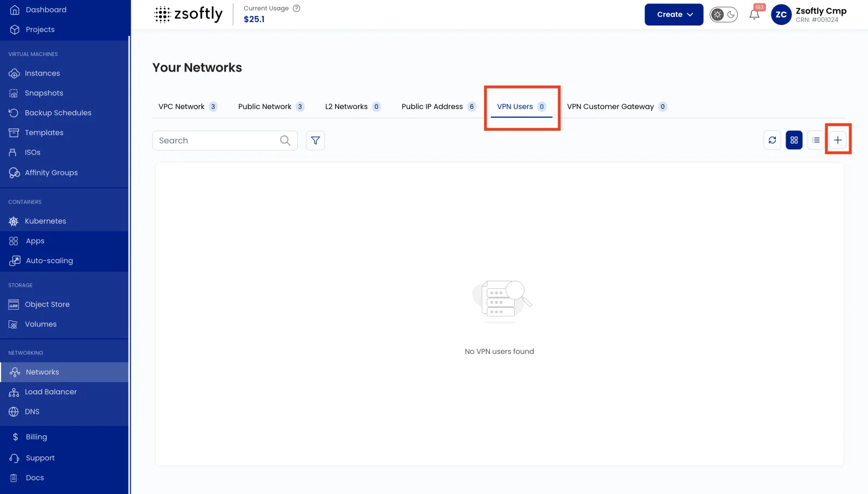Click the ISOs icon

tap(13, 153)
